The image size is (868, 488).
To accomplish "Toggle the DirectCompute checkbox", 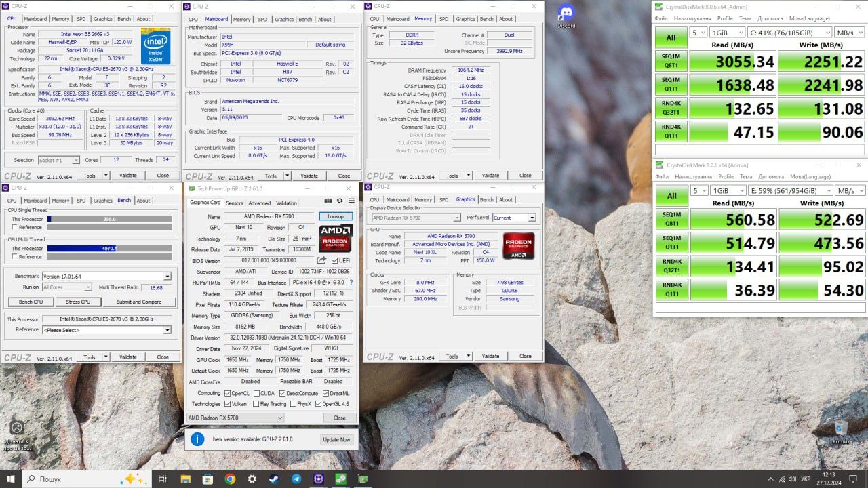I will click(282, 393).
